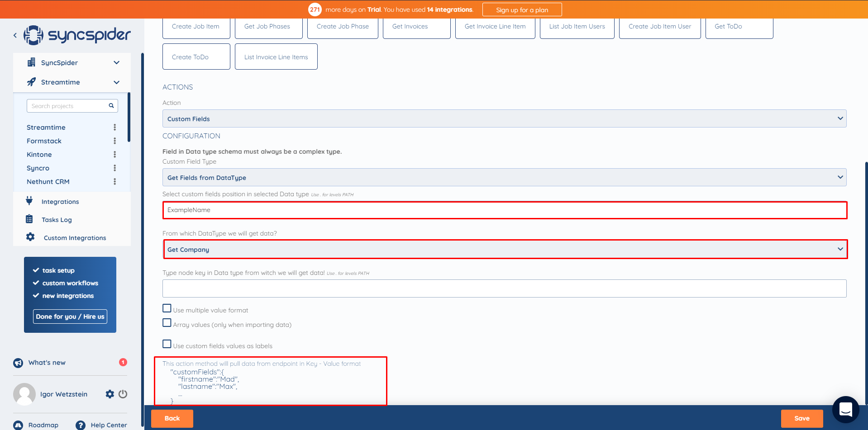
Task: Click the What's new megaphone icon
Action: coord(18,363)
